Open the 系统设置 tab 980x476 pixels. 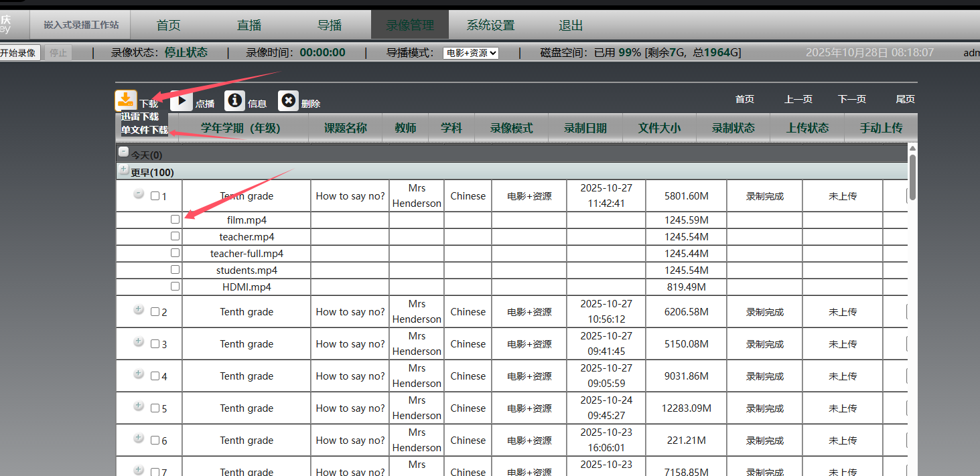click(x=490, y=25)
